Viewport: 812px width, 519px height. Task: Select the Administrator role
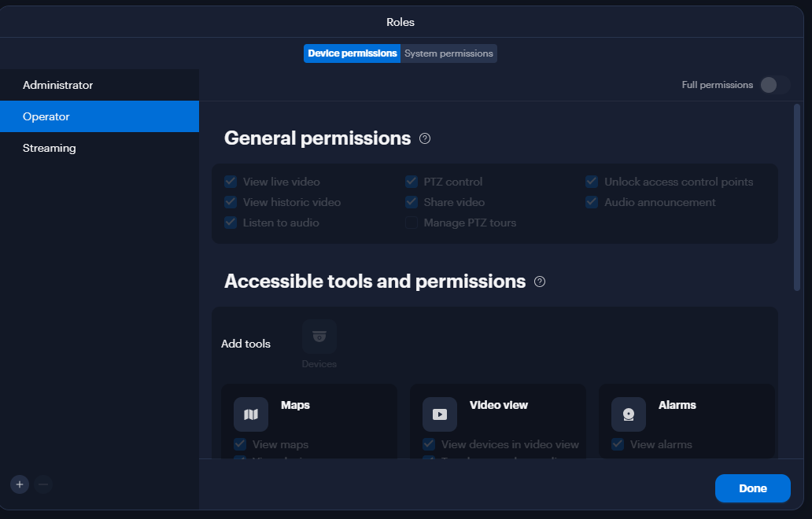(x=99, y=85)
